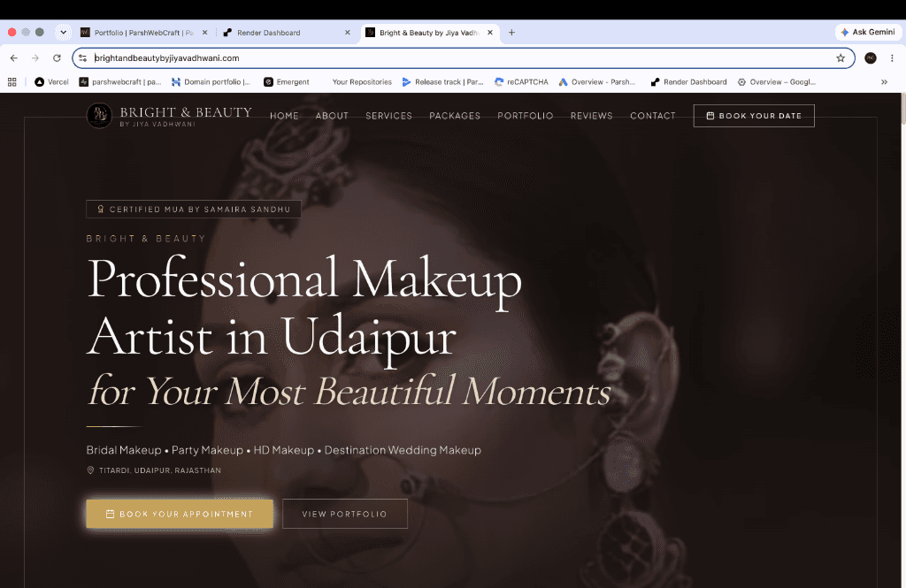The height and width of the screenshot is (588, 906).
Task: Open the PORTFOLIO nav item
Action: pyautogui.click(x=526, y=116)
